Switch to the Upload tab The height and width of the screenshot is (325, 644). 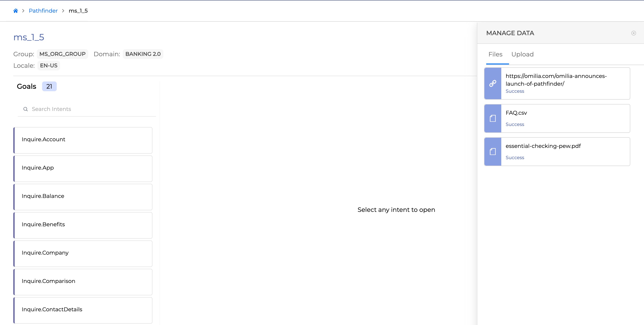[x=522, y=54]
